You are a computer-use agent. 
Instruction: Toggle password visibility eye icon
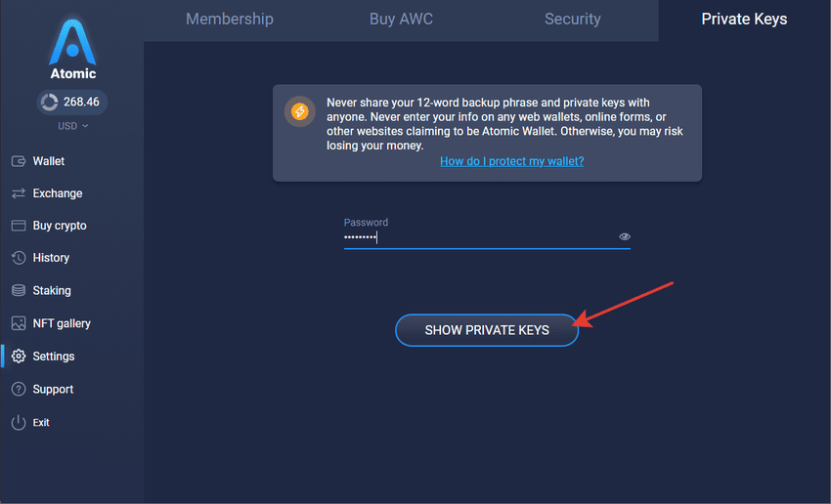pyautogui.click(x=625, y=236)
